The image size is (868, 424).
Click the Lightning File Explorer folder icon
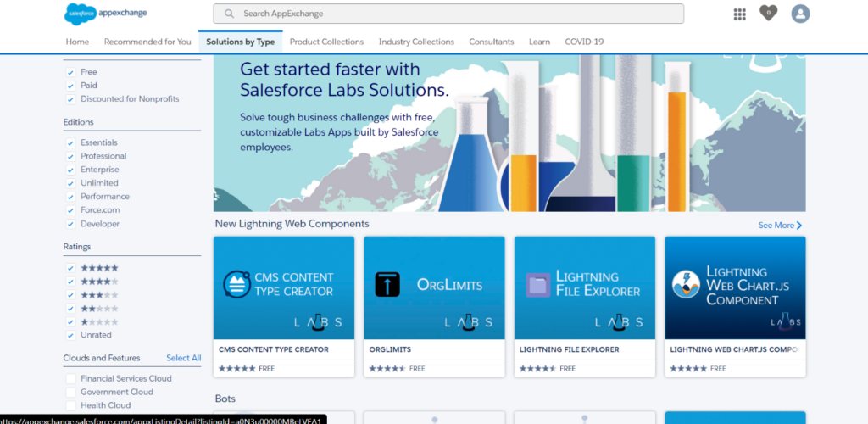[x=537, y=285]
